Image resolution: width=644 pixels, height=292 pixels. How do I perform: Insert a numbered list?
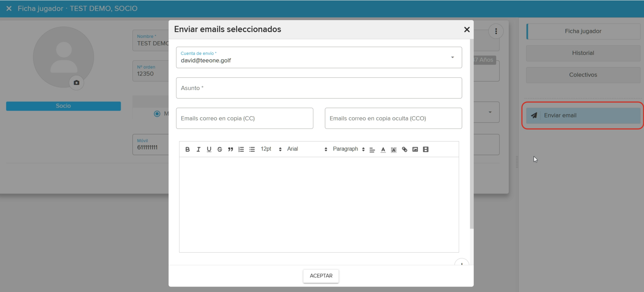click(241, 149)
